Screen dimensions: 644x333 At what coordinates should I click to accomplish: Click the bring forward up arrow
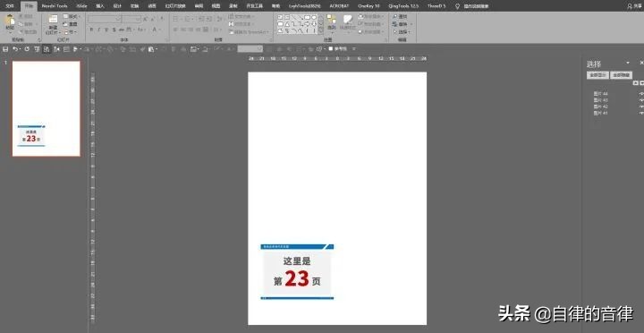[635, 82]
